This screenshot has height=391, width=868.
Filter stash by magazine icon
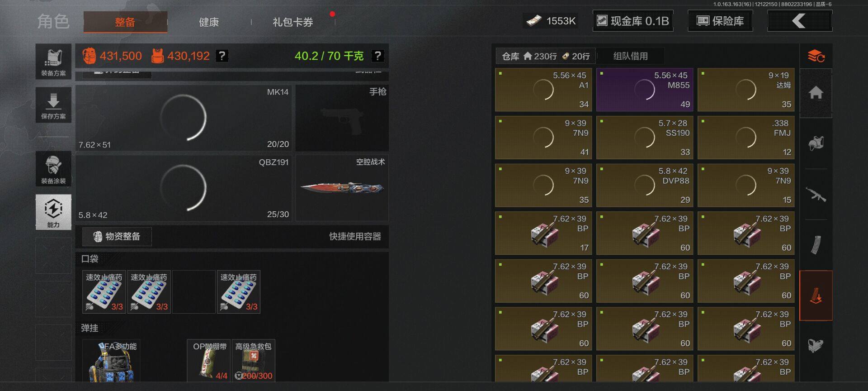816,245
